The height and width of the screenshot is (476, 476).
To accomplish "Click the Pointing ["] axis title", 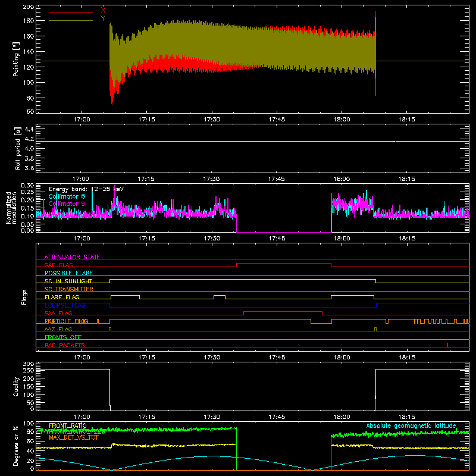I will click(x=16, y=59).
